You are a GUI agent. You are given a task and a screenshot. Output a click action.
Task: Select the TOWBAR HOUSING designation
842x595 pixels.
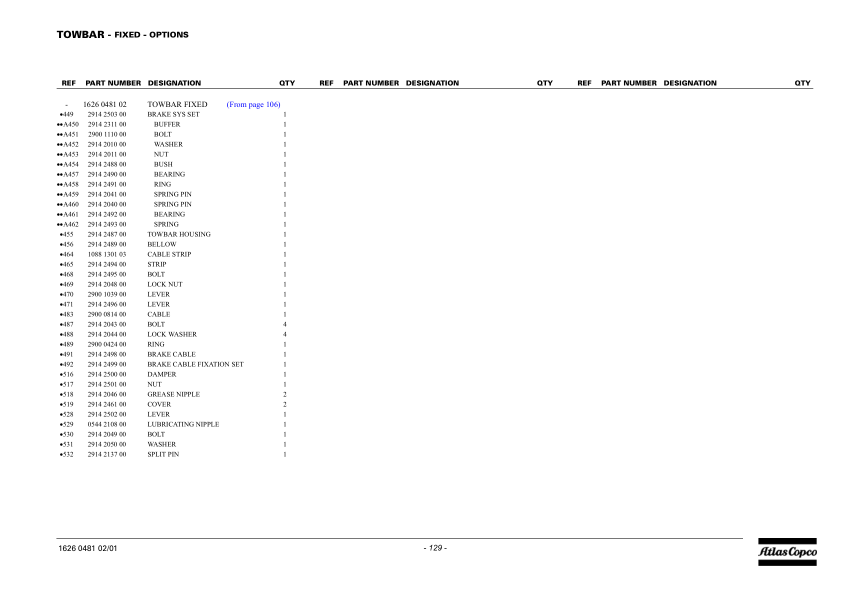click(x=179, y=235)
